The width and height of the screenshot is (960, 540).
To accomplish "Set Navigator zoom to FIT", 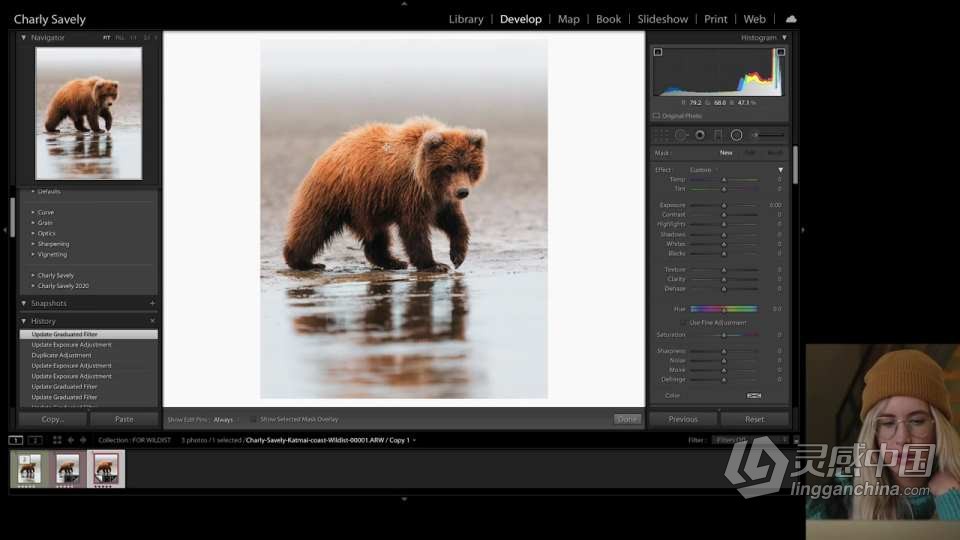I will click(x=107, y=38).
